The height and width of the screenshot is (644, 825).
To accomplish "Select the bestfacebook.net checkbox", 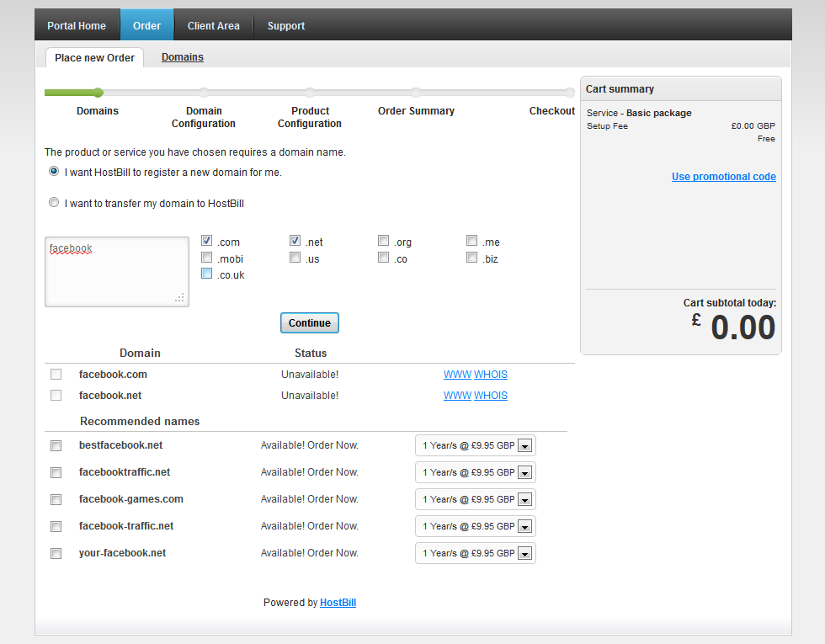I will point(56,445).
